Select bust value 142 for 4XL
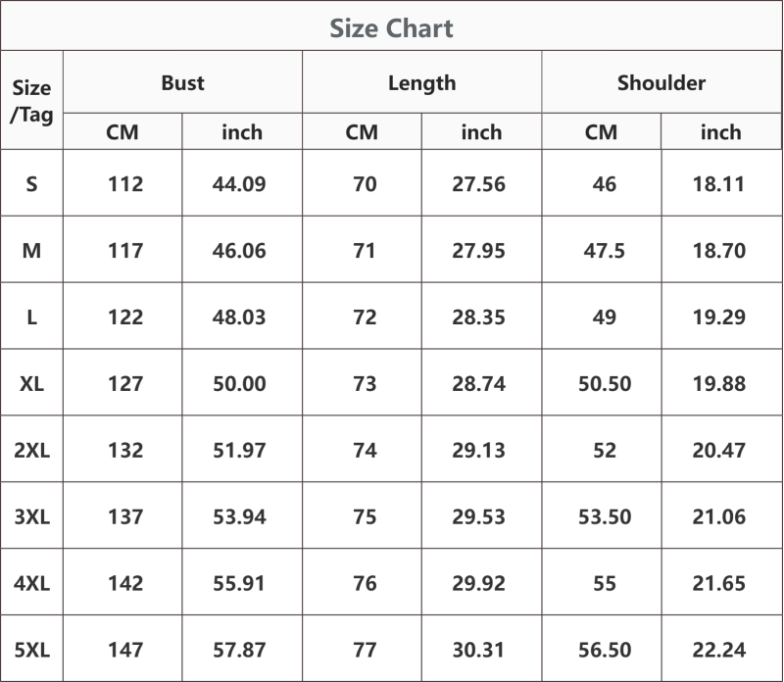This screenshot has width=784, height=682. point(125,583)
